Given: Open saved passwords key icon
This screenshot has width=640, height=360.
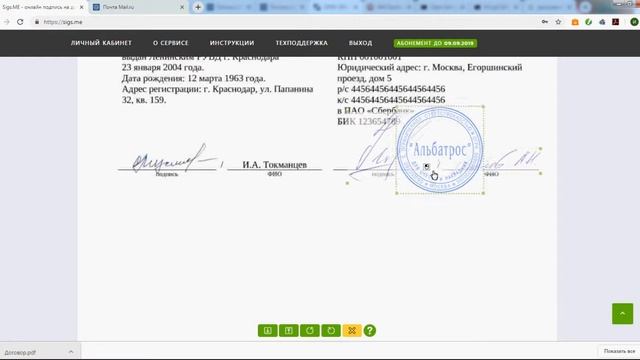Looking at the screenshot, I should pos(545,22).
